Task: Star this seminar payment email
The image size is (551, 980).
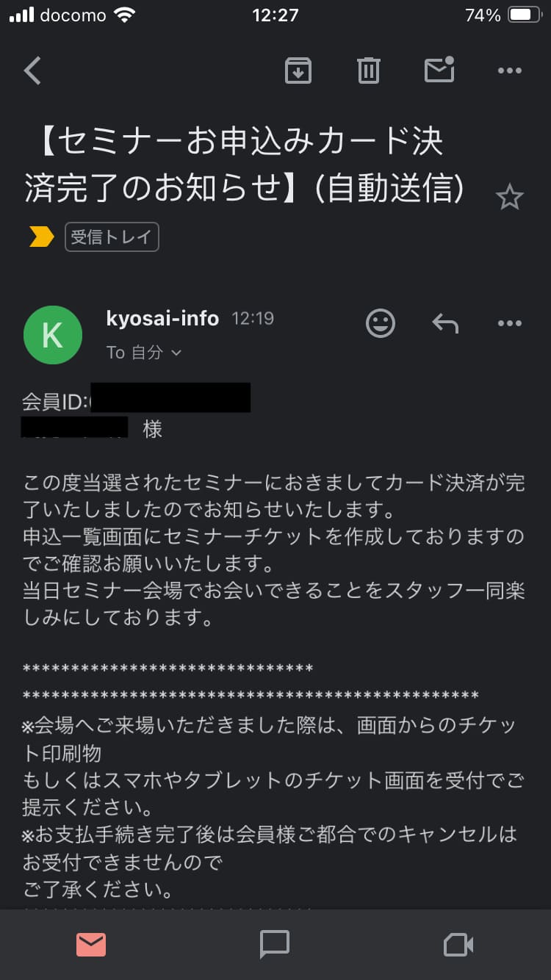Action: [509, 198]
